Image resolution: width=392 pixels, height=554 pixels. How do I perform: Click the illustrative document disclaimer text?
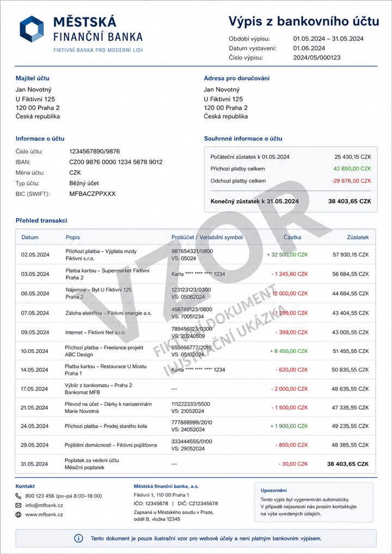[x=206, y=538]
